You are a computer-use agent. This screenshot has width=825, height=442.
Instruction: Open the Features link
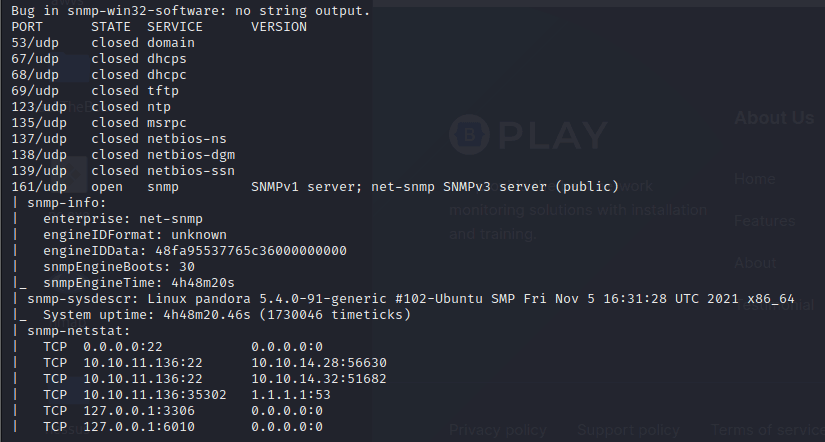765,221
